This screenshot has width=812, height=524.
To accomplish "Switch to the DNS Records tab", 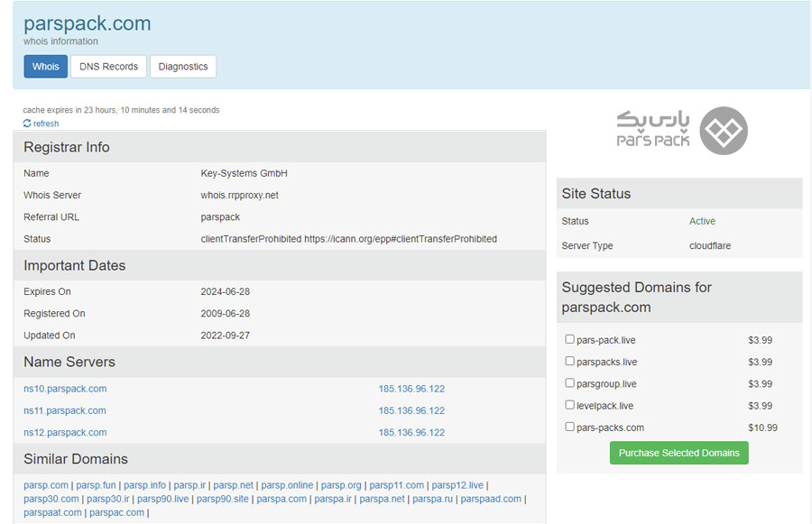I will click(109, 66).
